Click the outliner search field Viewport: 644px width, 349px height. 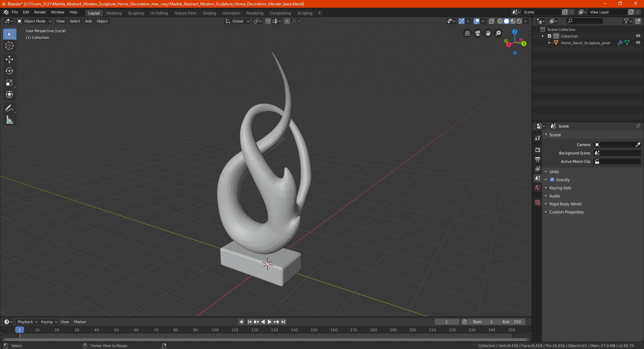click(584, 21)
